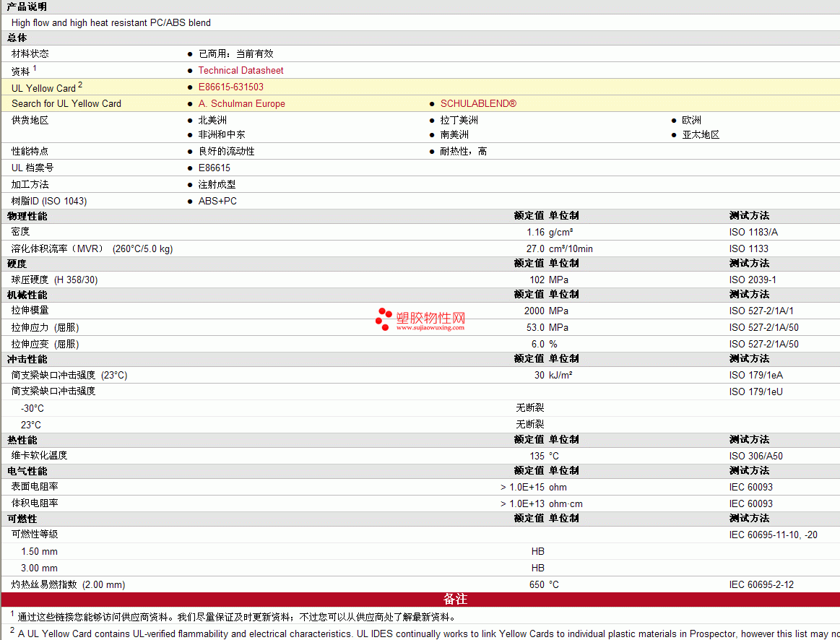This screenshot has width=840, height=640.
Task: Select the HB rating in the 1.50 mm row
Action: click(x=538, y=551)
